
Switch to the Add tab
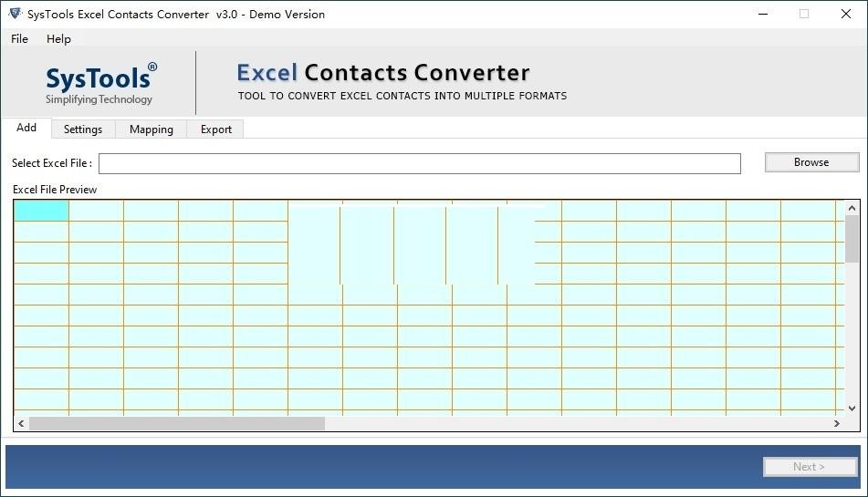point(26,128)
